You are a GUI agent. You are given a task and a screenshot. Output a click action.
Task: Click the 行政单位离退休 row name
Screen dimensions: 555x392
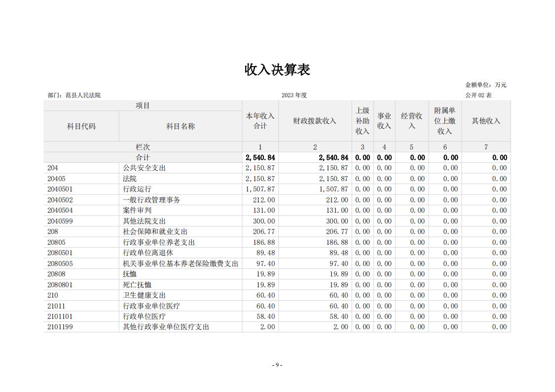click(148, 253)
